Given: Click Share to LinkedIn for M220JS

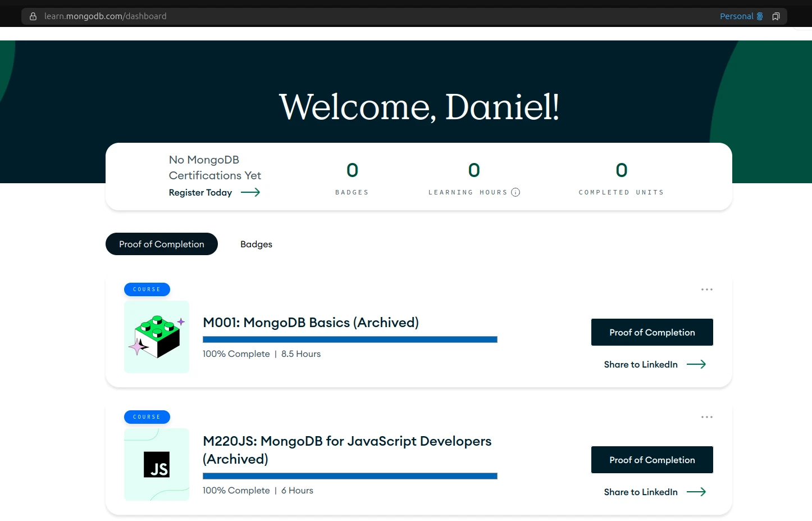Looking at the screenshot, I should 640,492.
